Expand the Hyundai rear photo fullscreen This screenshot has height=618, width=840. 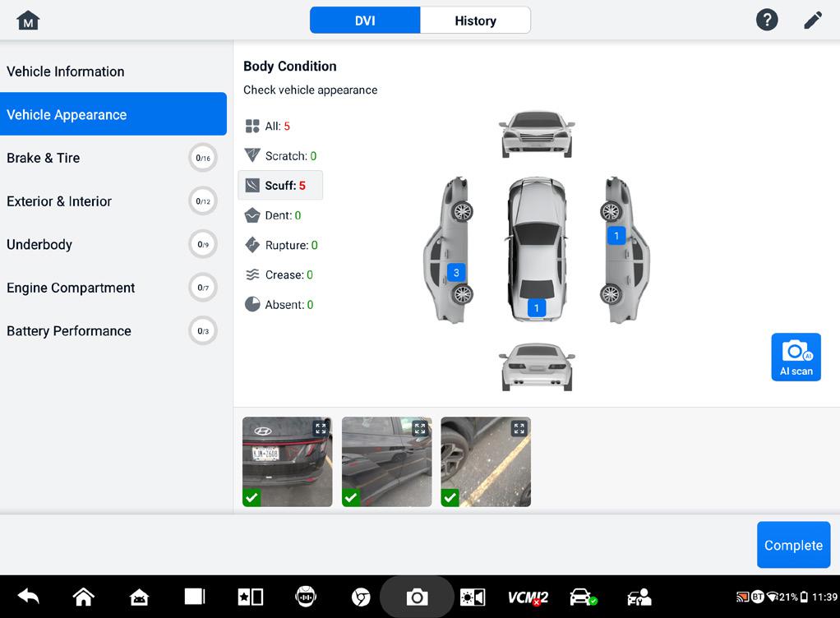321,428
